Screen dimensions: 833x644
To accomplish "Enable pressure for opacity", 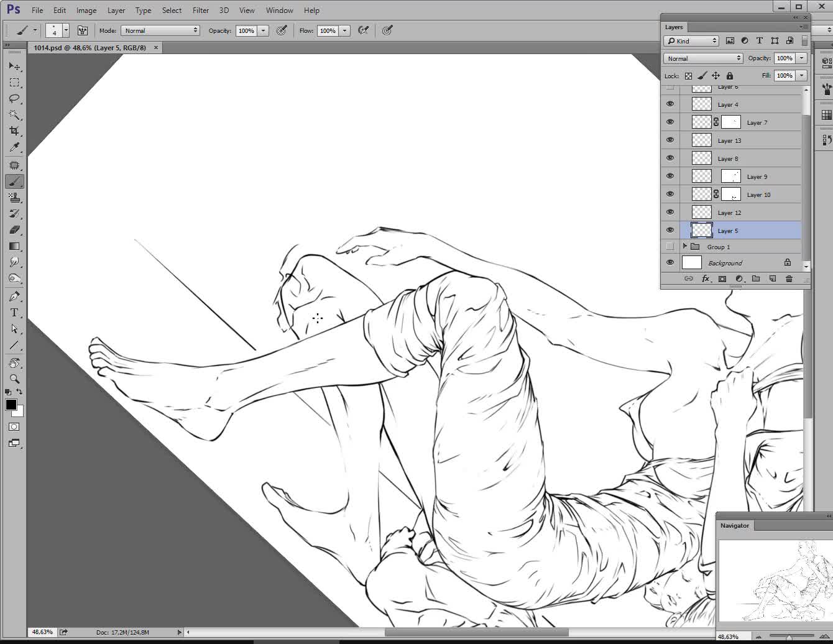I will point(282,30).
